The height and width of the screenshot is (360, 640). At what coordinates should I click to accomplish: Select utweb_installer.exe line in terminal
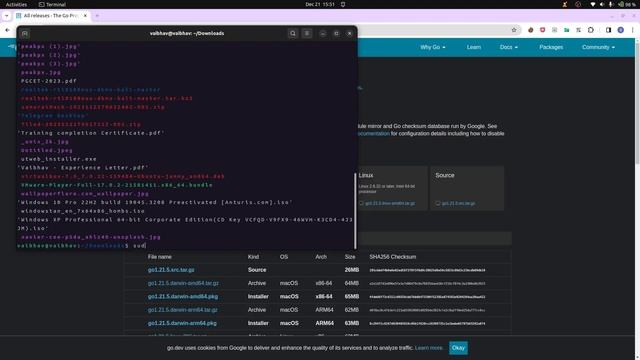59,159
